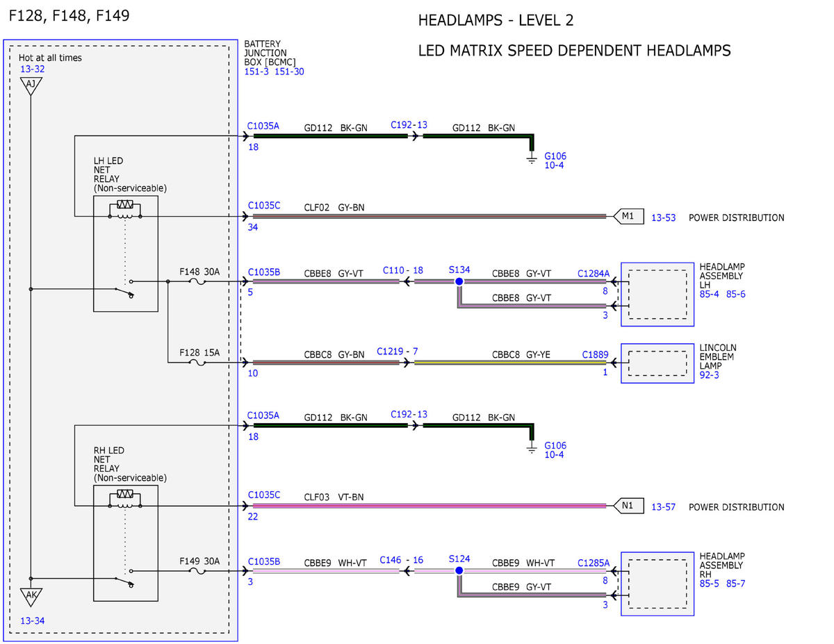Viewport: 834px width, 644px height.
Task: Open the 151-3 junction box reference
Action: coord(256,72)
